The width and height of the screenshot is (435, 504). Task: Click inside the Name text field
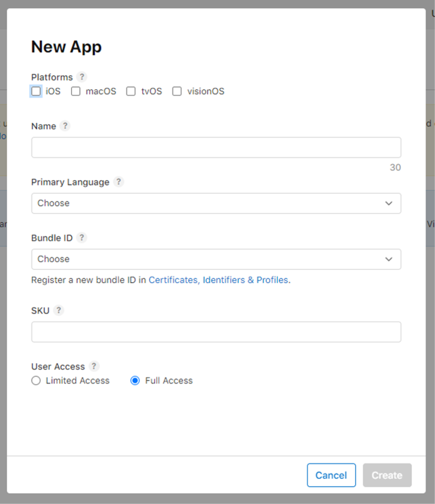coord(216,147)
